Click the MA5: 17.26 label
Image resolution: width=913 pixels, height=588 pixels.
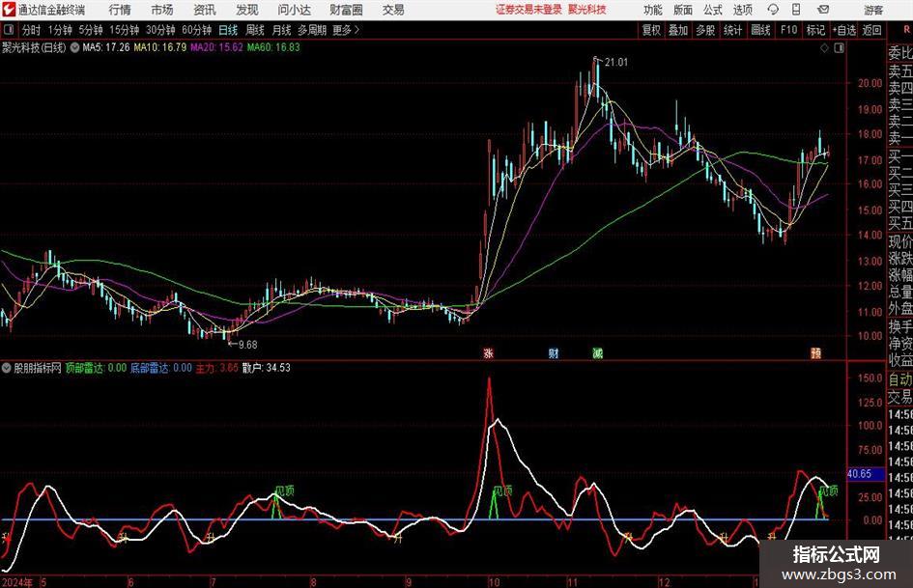(x=106, y=47)
